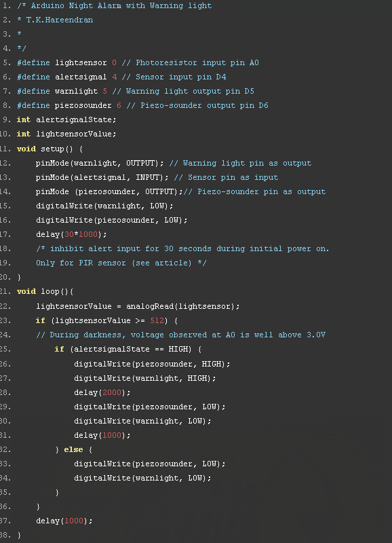Click the else keyword on line 32

click(x=73, y=449)
